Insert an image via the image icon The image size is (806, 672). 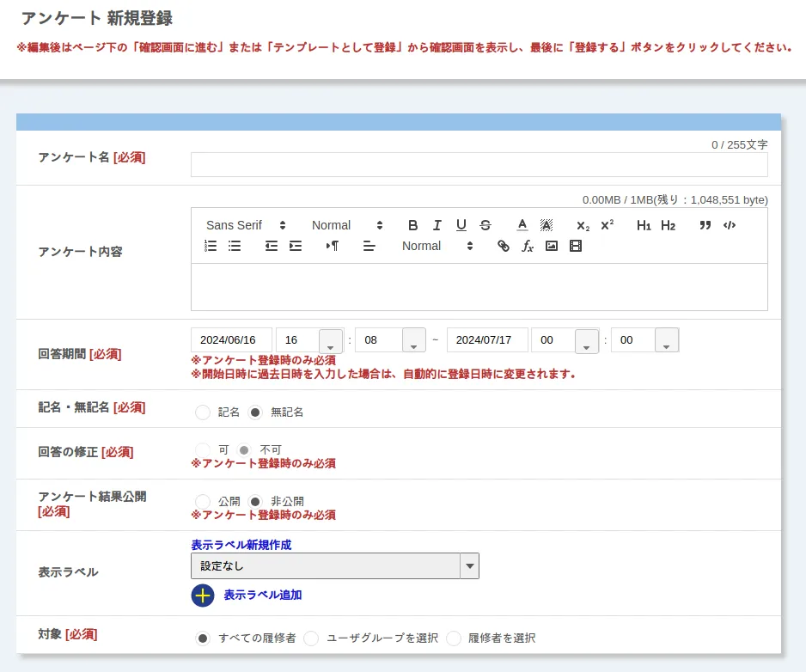click(552, 246)
